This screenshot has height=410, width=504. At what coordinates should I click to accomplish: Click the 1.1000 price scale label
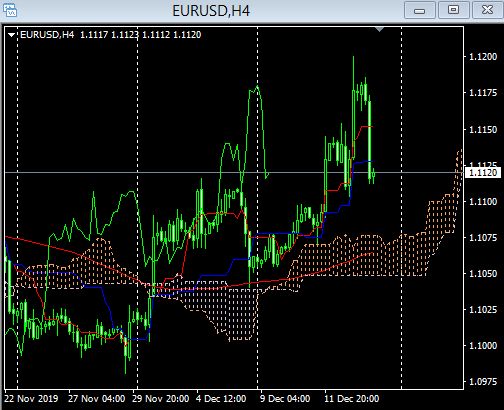[483, 346]
